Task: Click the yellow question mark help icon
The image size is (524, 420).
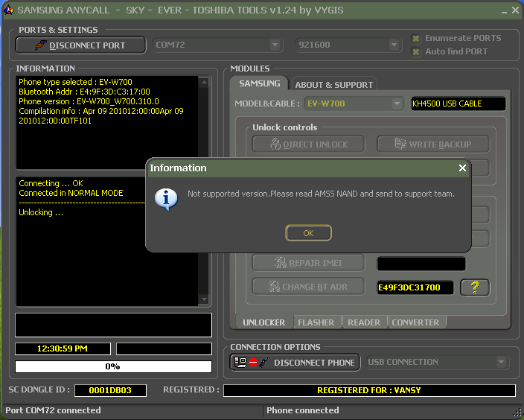Action: point(475,287)
